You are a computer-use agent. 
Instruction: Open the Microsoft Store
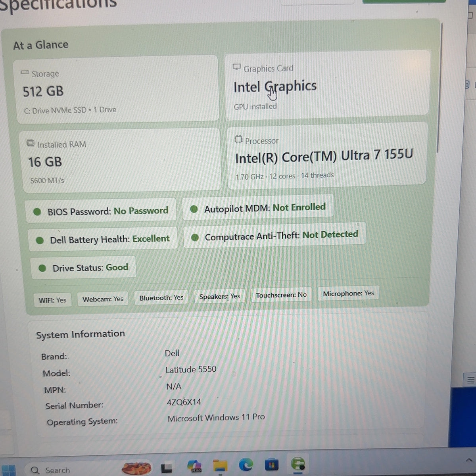[x=271, y=464]
